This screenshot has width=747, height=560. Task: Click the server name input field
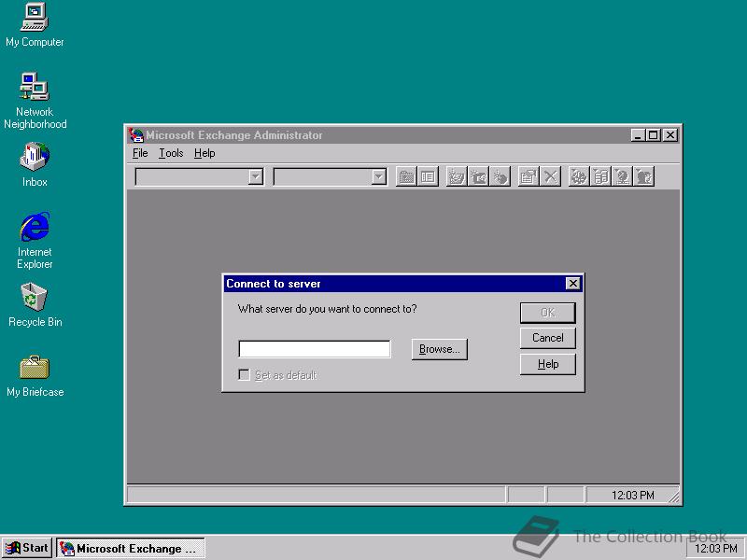point(315,349)
